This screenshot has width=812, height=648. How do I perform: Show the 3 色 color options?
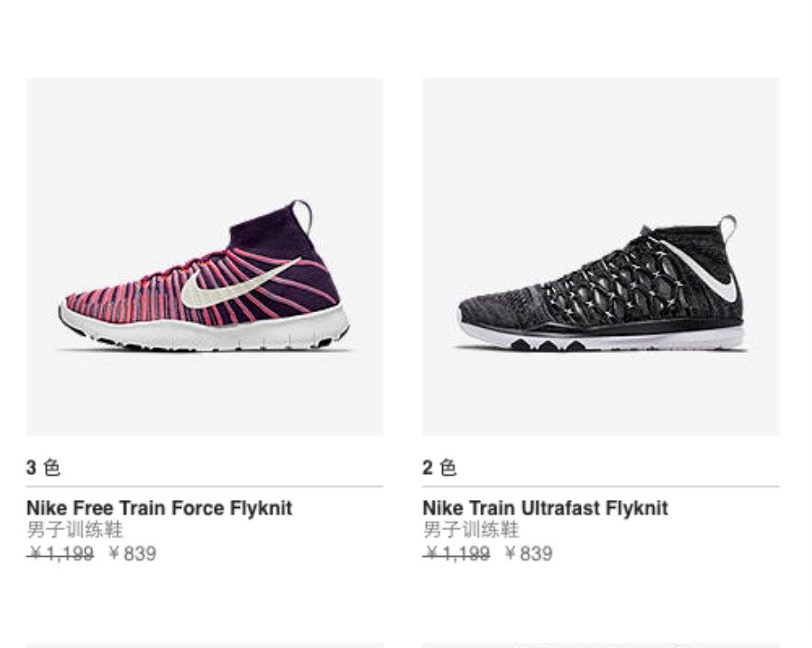(x=42, y=467)
